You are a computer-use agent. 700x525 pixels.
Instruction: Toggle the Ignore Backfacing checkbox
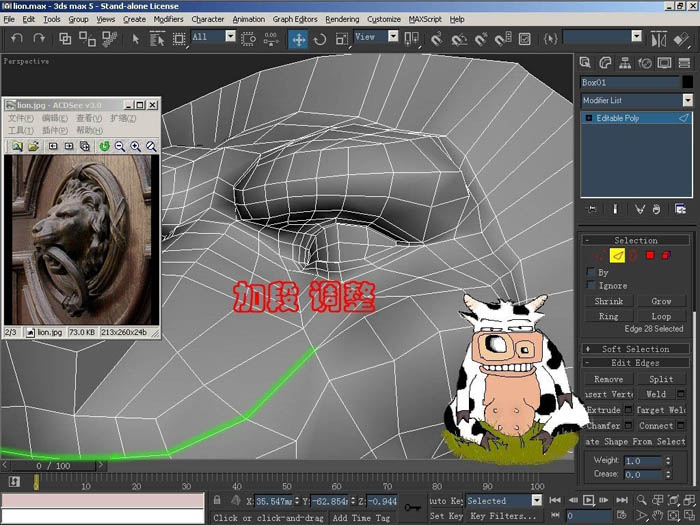tap(591, 285)
